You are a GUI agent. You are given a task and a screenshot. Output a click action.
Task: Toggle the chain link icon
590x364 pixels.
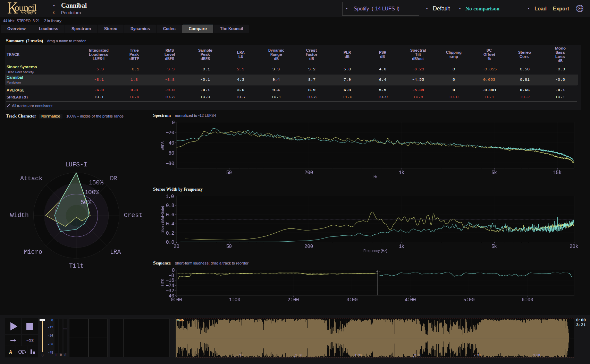22,352
